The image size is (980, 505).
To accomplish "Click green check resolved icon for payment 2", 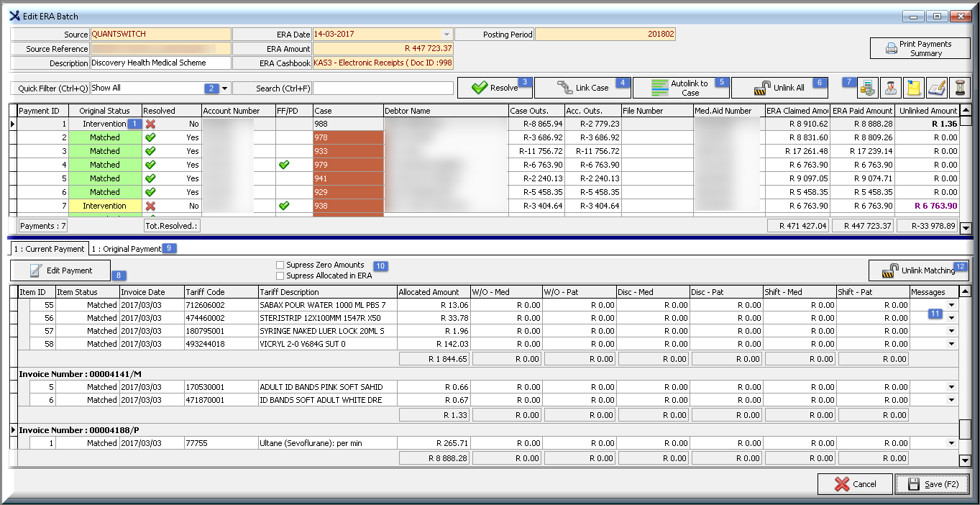I will tap(150, 137).
